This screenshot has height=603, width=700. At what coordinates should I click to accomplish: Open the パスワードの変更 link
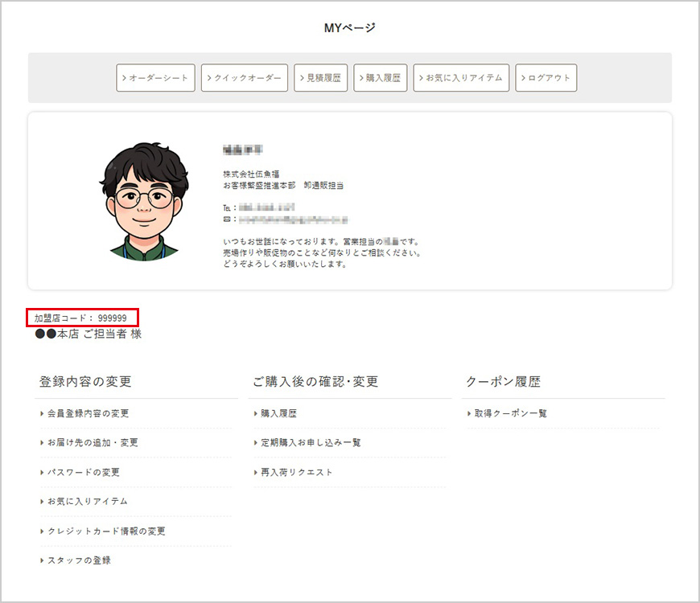pos(83,472)
